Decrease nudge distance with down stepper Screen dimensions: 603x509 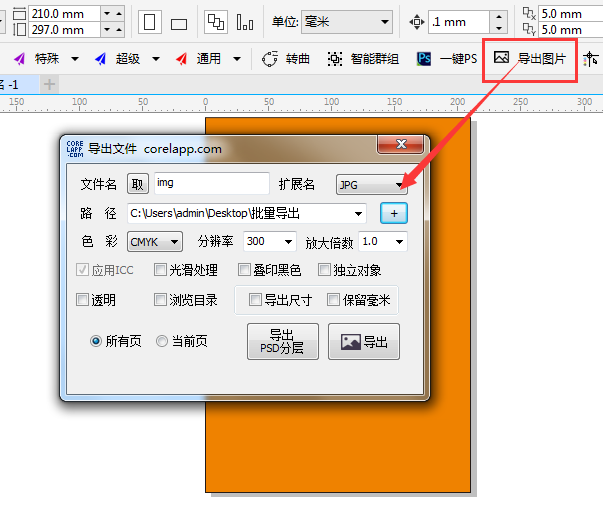tap(499, 28)
